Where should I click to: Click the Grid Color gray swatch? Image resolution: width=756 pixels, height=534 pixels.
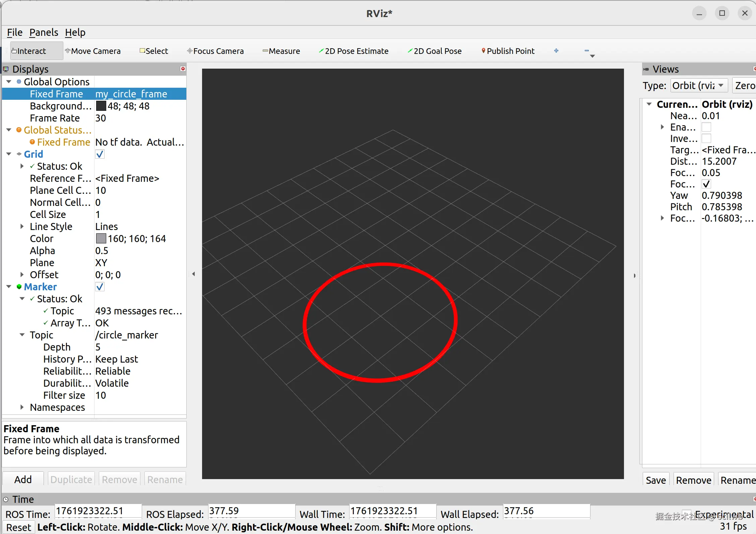point(101,239)
